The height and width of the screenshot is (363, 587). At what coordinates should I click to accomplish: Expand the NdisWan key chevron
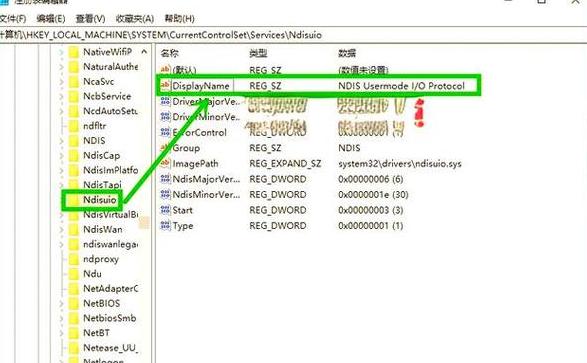pyautogui.click(x=61, y=229)
